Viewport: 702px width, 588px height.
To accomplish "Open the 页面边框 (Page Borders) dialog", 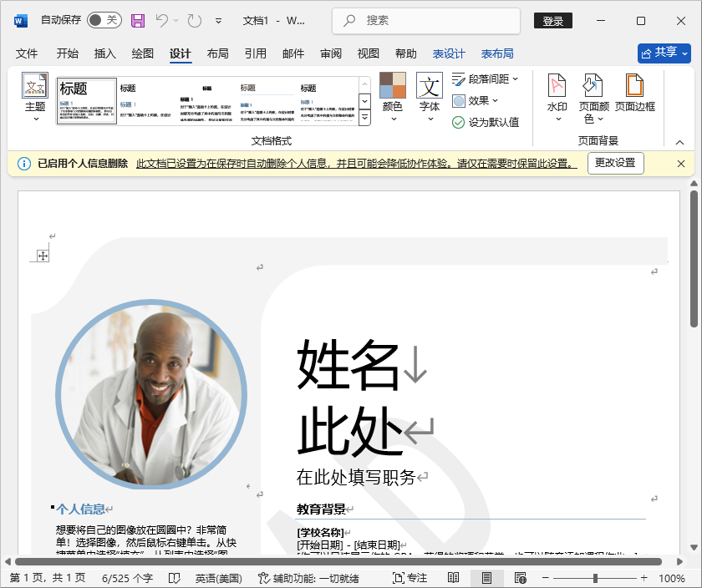I will point(633,96).
